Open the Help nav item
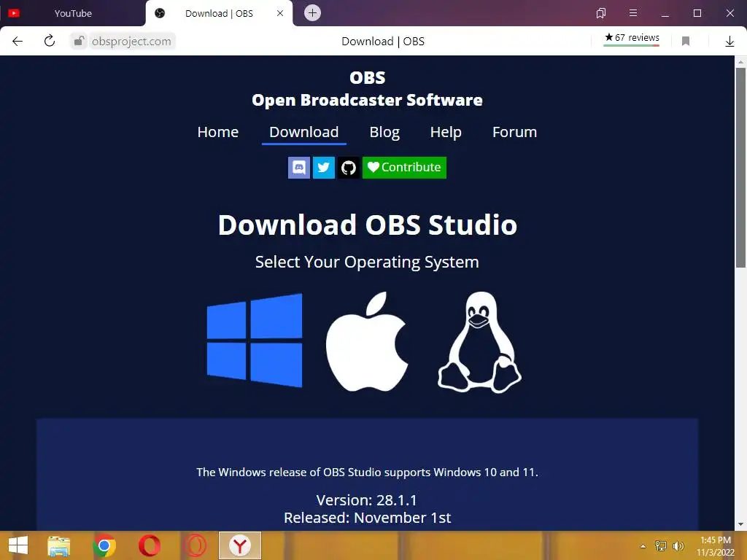 point(446,132)
